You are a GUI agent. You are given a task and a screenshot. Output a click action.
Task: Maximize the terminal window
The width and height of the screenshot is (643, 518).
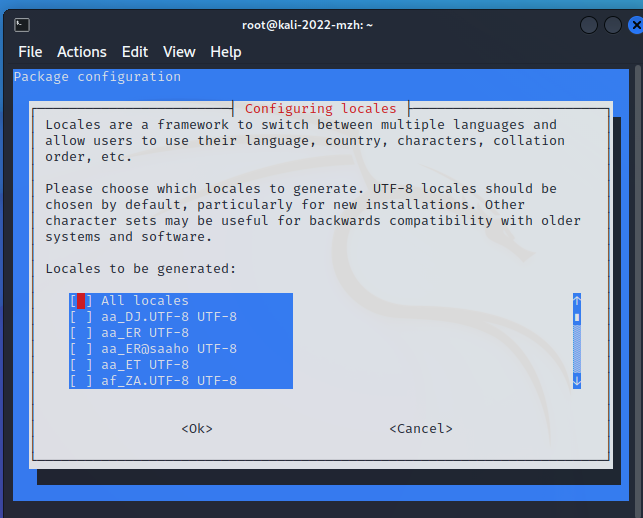point(613,25)
